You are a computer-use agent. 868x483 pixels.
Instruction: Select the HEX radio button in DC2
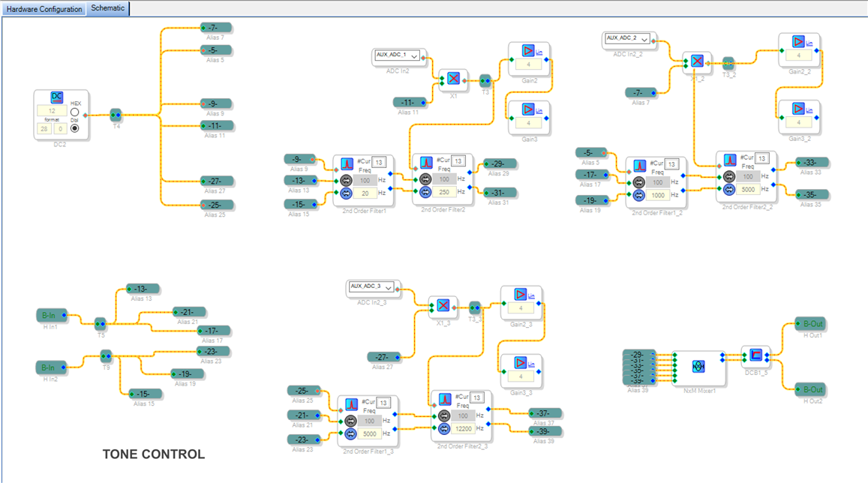click(75, 112)
